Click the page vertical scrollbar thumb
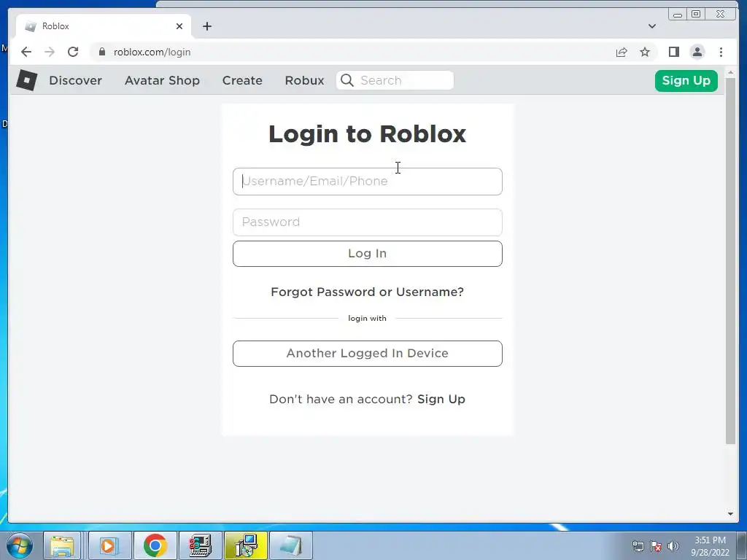This screenshot has height=560, width=747. point(730,262)
